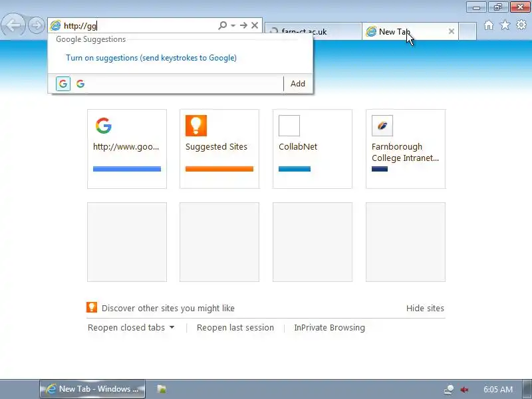
Task: Close the New Tab tab
Action: pyautogui.click(x=452, y=31)
